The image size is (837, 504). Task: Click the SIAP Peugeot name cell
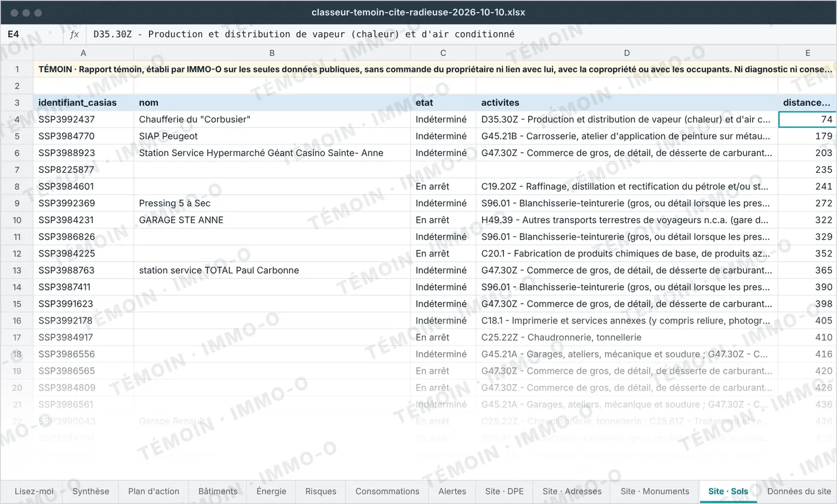(x=272, y=136)
